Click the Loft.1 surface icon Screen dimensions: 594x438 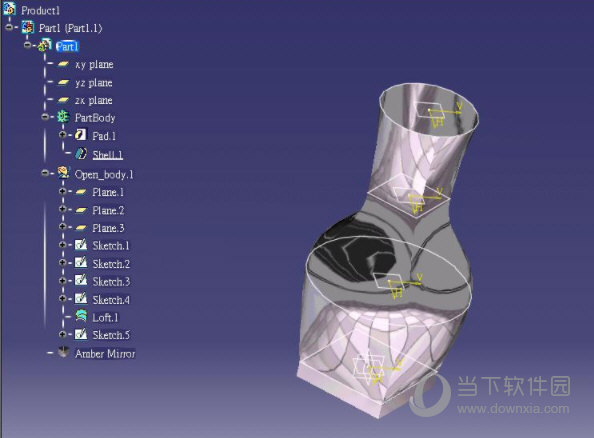[81, 316]
